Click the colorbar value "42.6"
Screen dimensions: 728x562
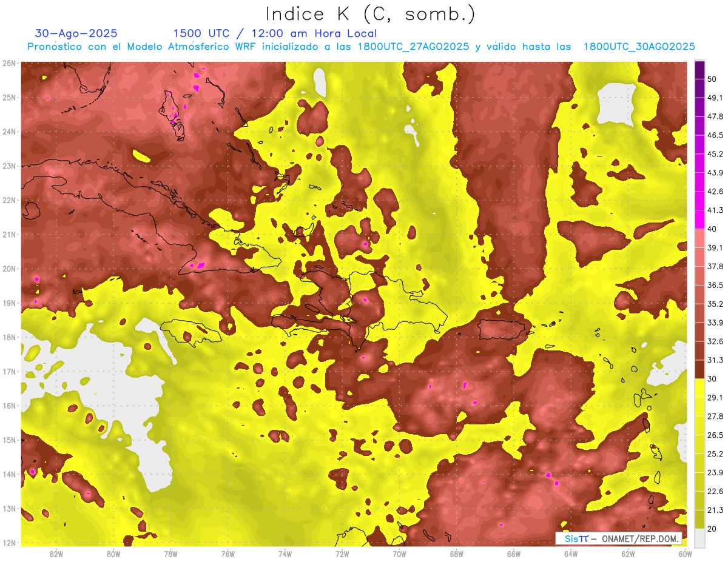tap(715, 192)
